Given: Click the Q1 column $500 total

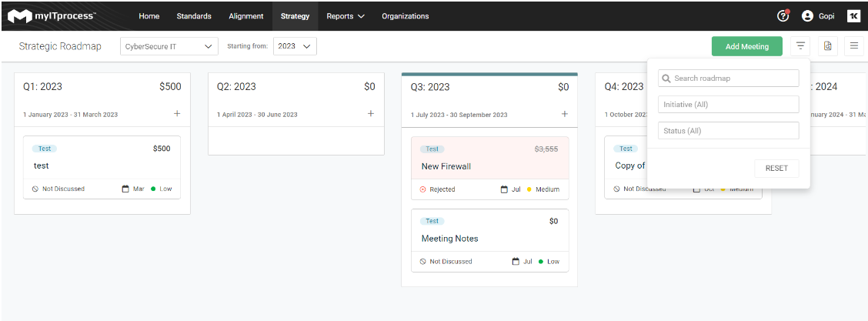Looking at the screenshot, I should [170, 86].
